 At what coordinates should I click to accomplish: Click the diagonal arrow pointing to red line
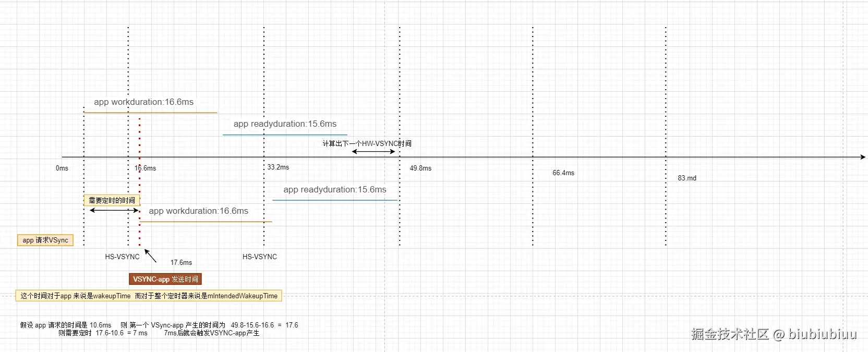pos(150,256)
